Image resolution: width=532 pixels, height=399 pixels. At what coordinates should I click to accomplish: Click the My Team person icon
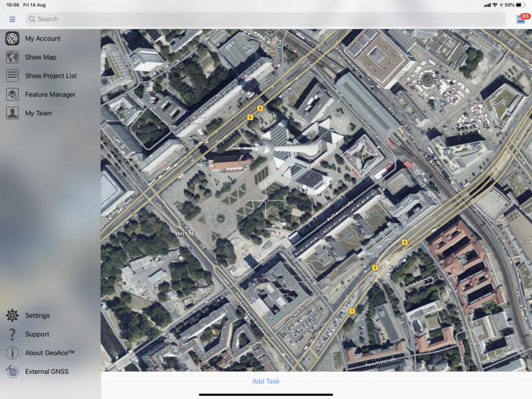click(x=12, y=113)
